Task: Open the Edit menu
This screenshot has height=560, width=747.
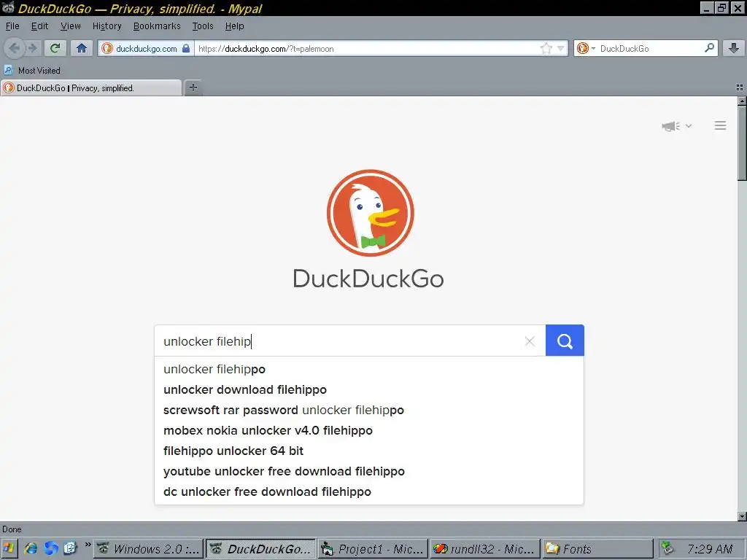Action: [39, 26]
